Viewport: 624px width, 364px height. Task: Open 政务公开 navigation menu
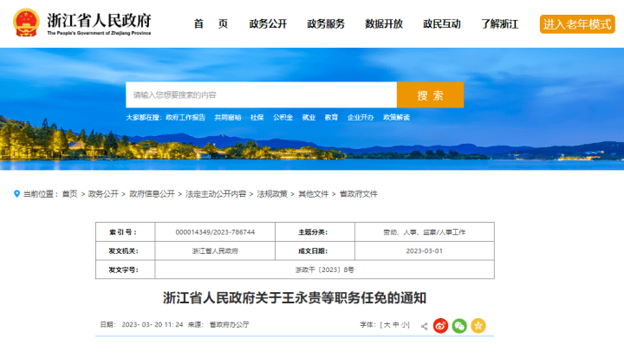(268, 24)
